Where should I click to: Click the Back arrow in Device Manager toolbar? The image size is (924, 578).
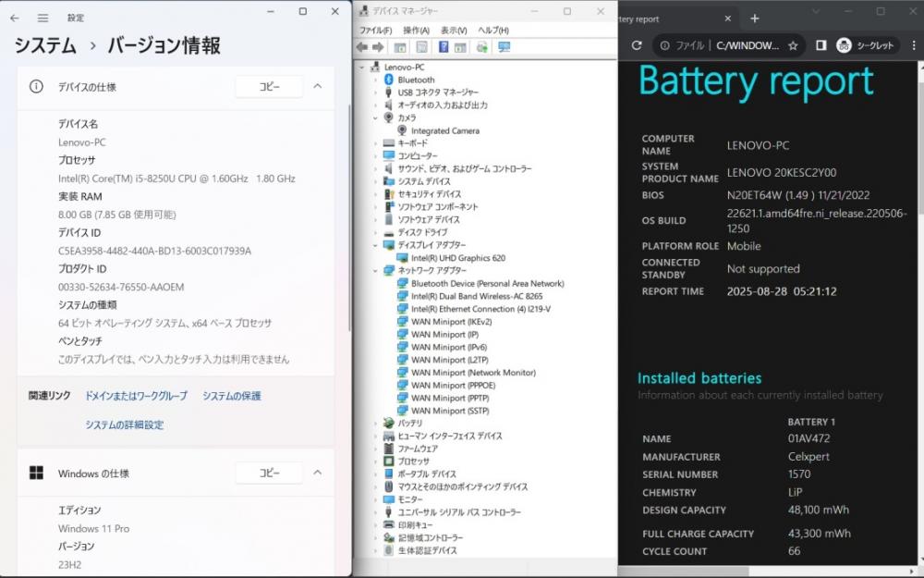(x=362, y=47)
